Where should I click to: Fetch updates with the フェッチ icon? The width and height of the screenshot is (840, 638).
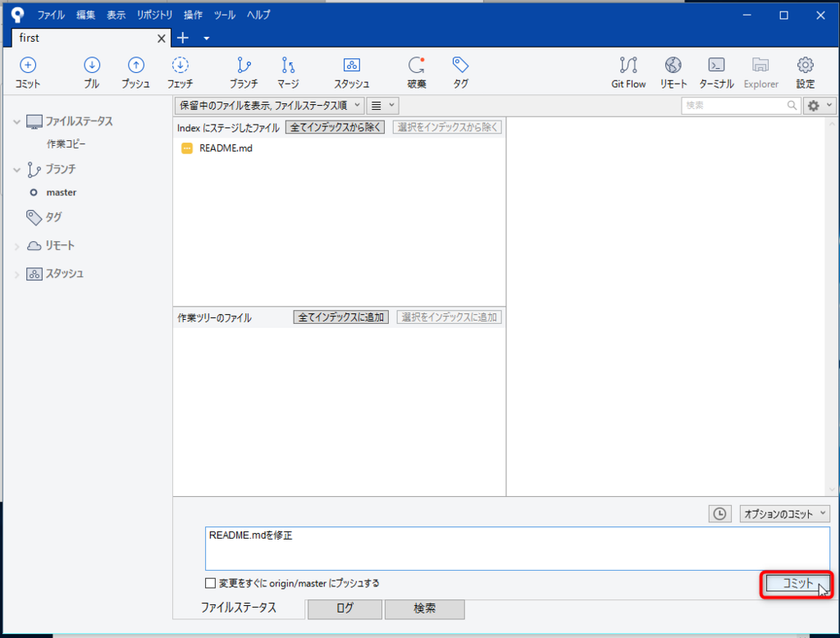(x=180, y=72)
